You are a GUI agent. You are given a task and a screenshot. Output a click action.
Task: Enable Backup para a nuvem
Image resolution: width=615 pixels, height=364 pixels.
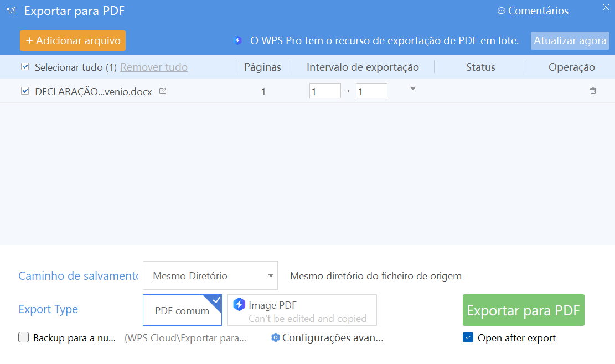[x=23, y=337]
